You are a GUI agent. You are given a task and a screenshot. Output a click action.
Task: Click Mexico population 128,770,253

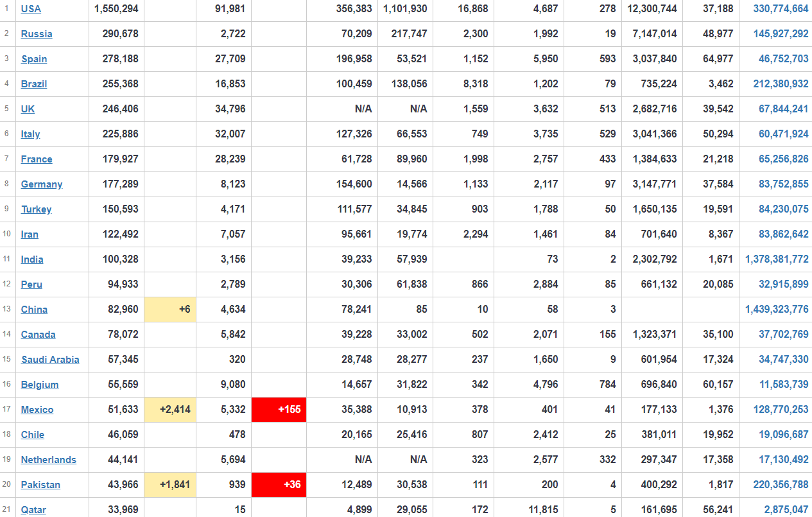click(781, 410)
